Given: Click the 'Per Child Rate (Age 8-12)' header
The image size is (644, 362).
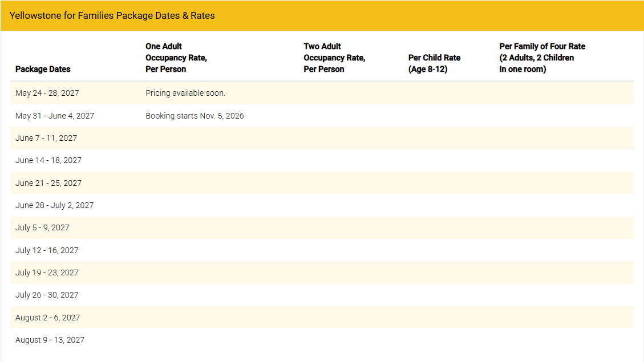Looking at the screenshot, I should click(434, 63).
